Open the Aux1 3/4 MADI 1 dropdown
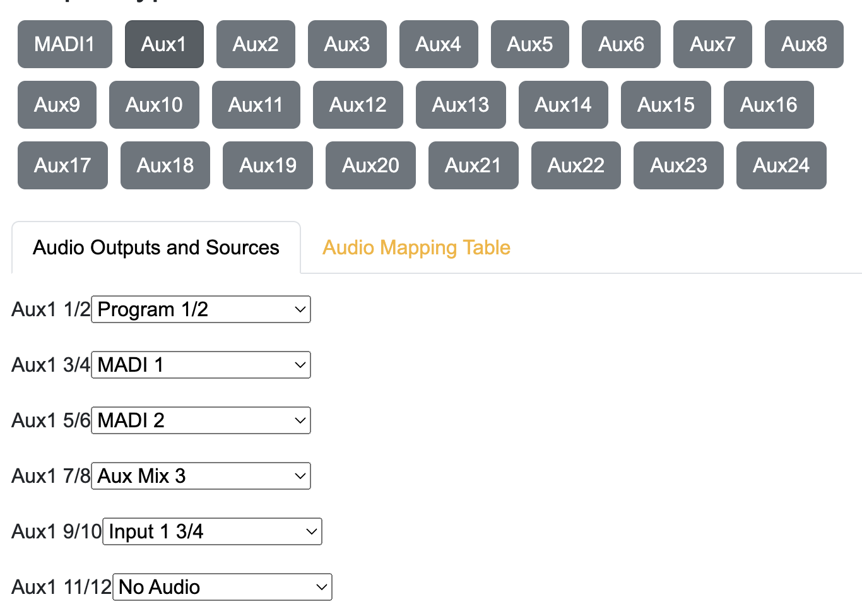The height and width of the screenshot is (616, 862). (x=201, y=365)
